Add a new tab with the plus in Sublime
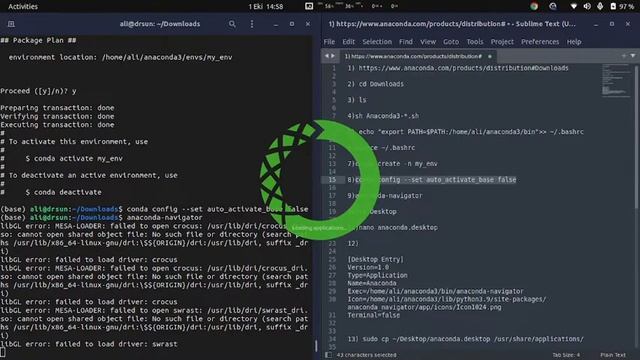 click(x=624, y=56)
